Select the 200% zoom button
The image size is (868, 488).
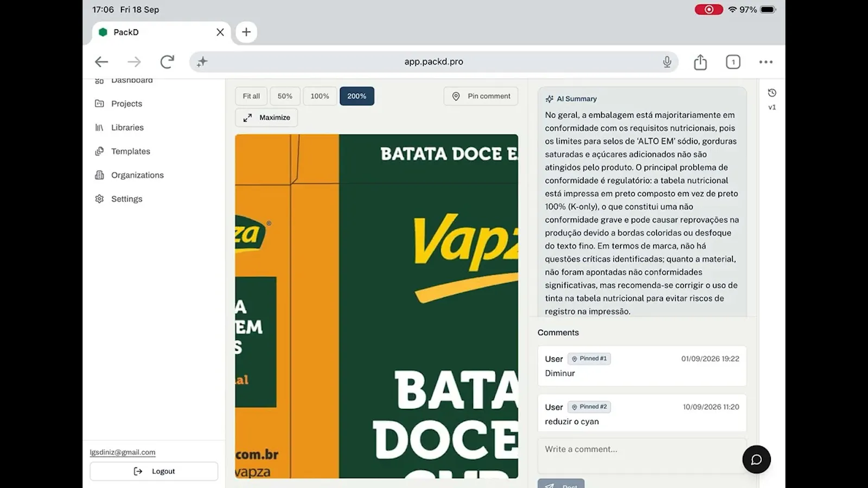coord(357,96)
